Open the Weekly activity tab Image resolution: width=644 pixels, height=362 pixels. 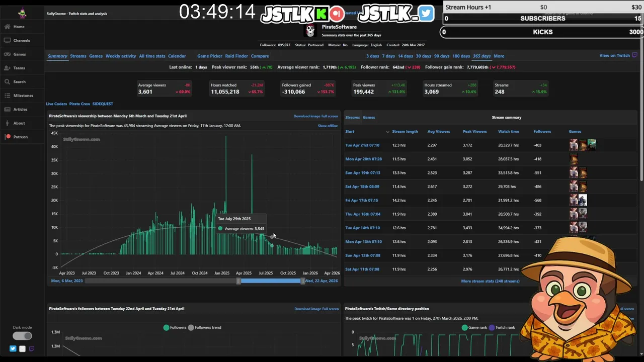coord(121,56)
